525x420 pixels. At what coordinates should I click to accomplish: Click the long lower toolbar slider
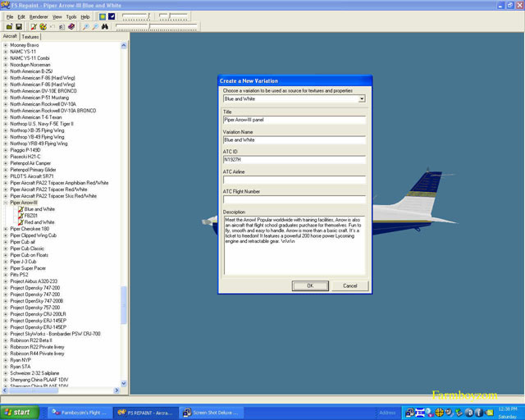click(157, 26)
